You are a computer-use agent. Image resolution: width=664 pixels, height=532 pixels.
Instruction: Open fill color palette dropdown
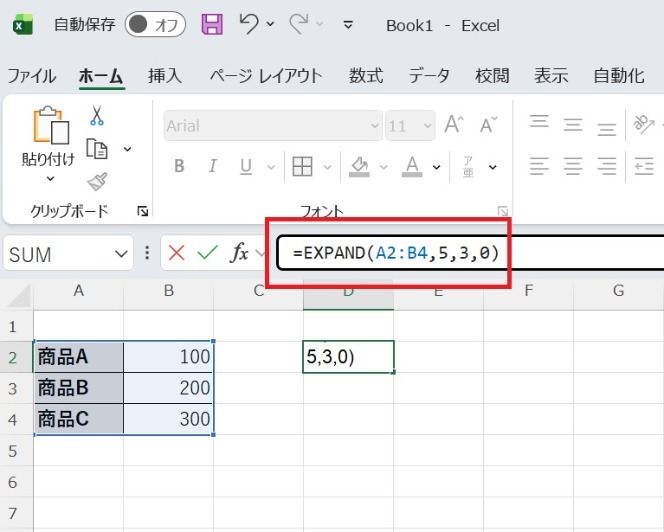(x=384, y=167)
